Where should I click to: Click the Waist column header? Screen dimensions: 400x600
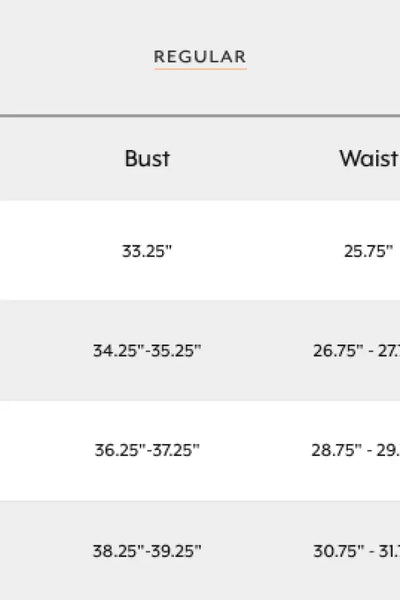click(369, 158)
